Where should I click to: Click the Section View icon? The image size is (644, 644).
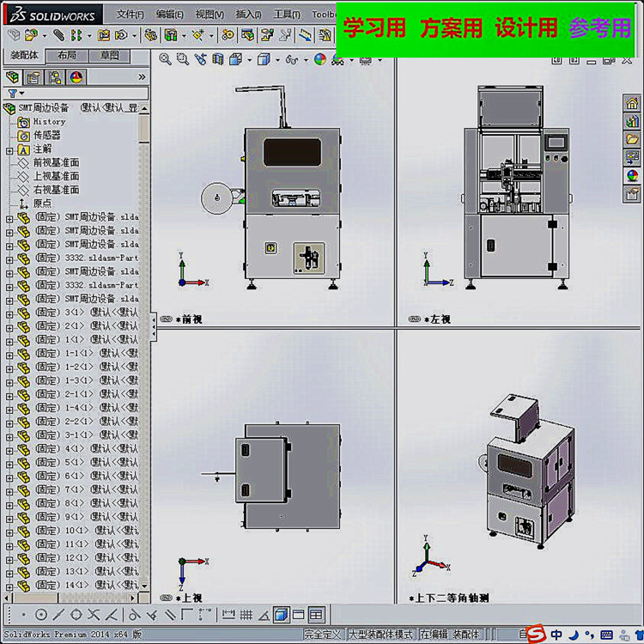(x=218, y=59)
